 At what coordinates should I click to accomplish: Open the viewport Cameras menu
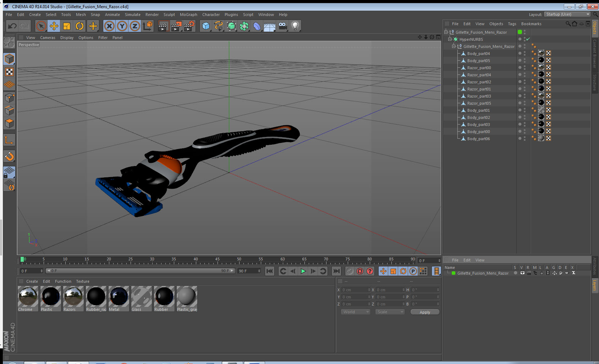pos(48,38)
